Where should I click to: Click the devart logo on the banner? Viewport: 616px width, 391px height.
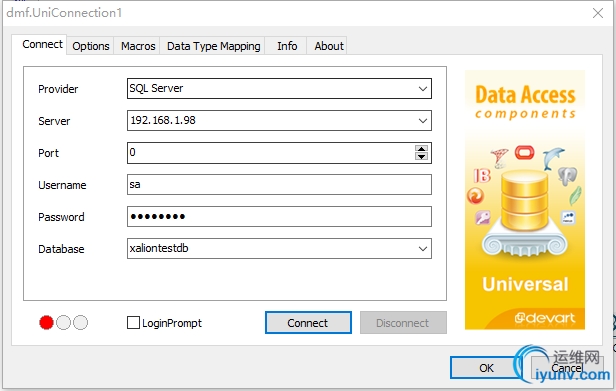(545, 318)
